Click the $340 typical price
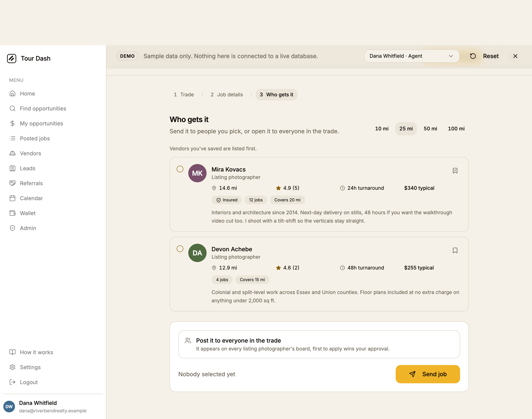The width and height of the screenshot is (532, 419). (x=419, y=188)
